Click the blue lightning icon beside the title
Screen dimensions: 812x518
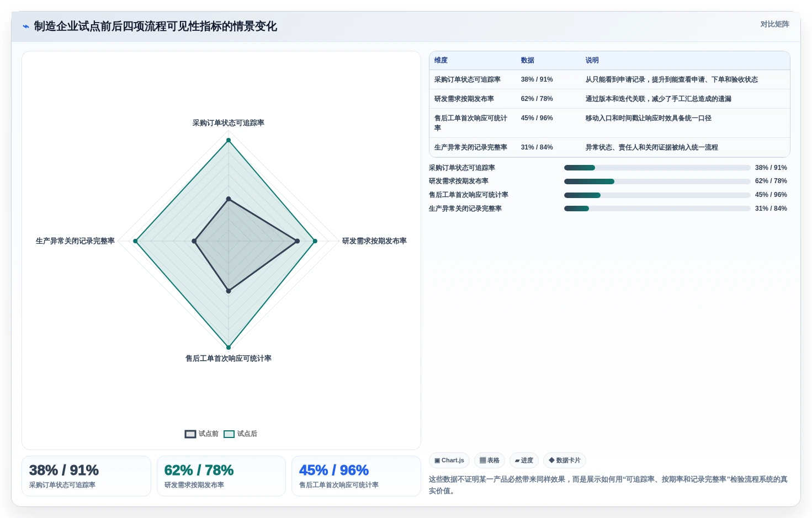[x=26, y=26]
